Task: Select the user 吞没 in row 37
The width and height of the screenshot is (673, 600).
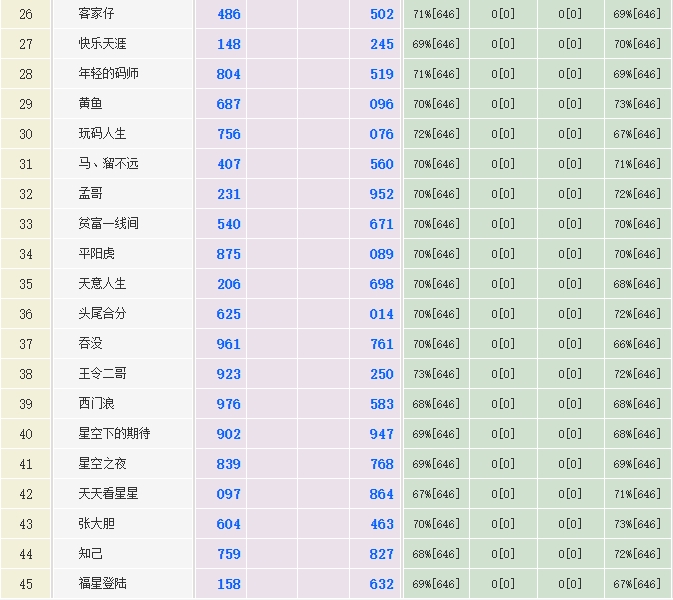Action: (90, 344)
